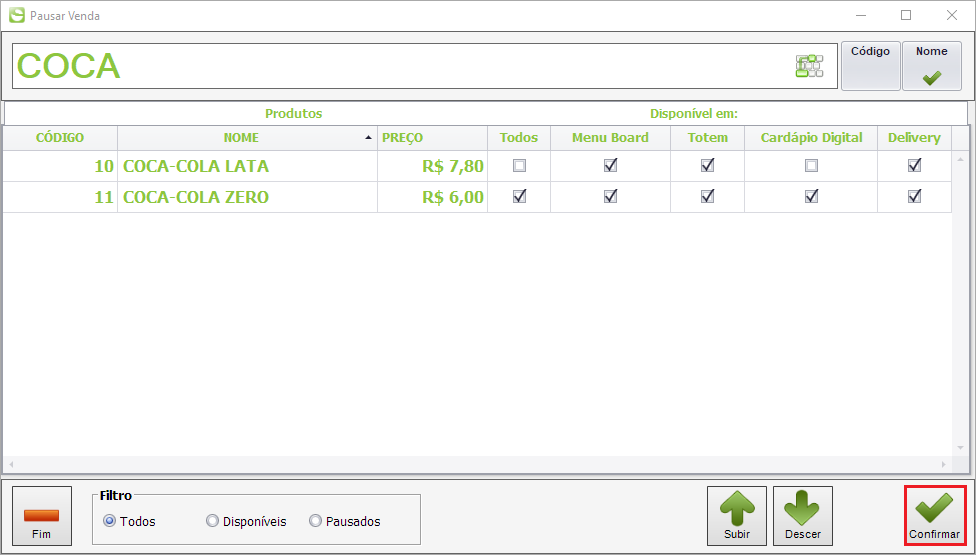Click the Delivery column header
Viewport: 976px width, 555px height.
[914, 138]
